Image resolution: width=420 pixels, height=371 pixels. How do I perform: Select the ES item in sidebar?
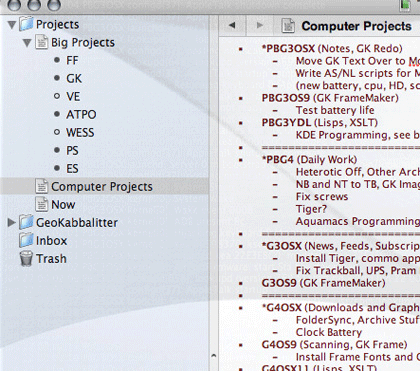[x=72, y=168]
